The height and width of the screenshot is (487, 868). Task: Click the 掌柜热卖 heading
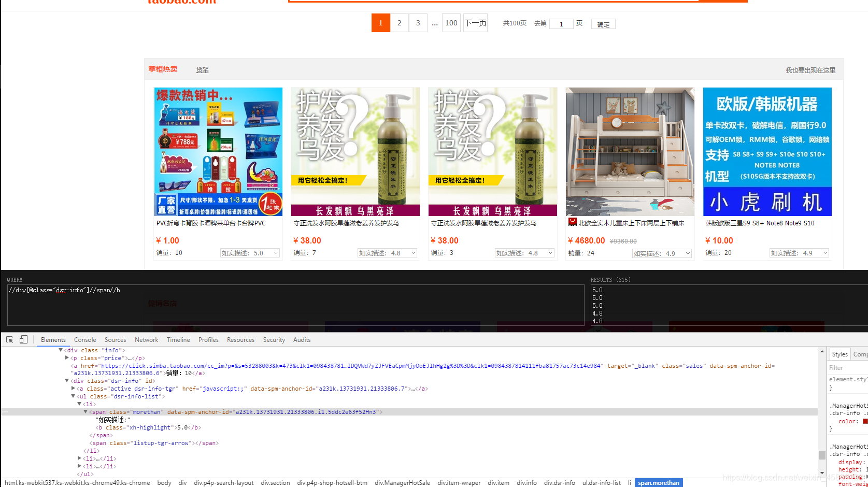tap(163, 69)
